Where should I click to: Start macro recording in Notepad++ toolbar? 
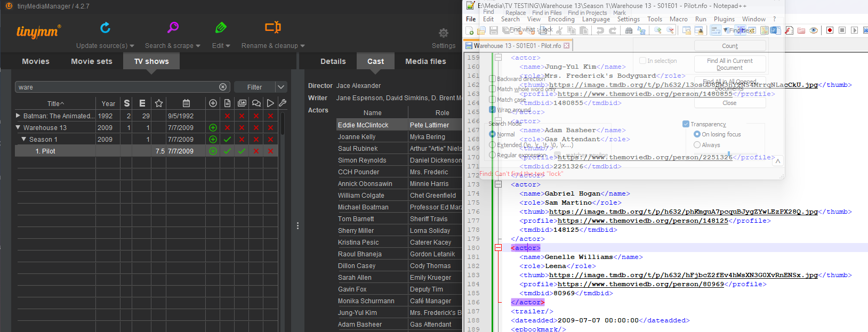coord(830,30)
